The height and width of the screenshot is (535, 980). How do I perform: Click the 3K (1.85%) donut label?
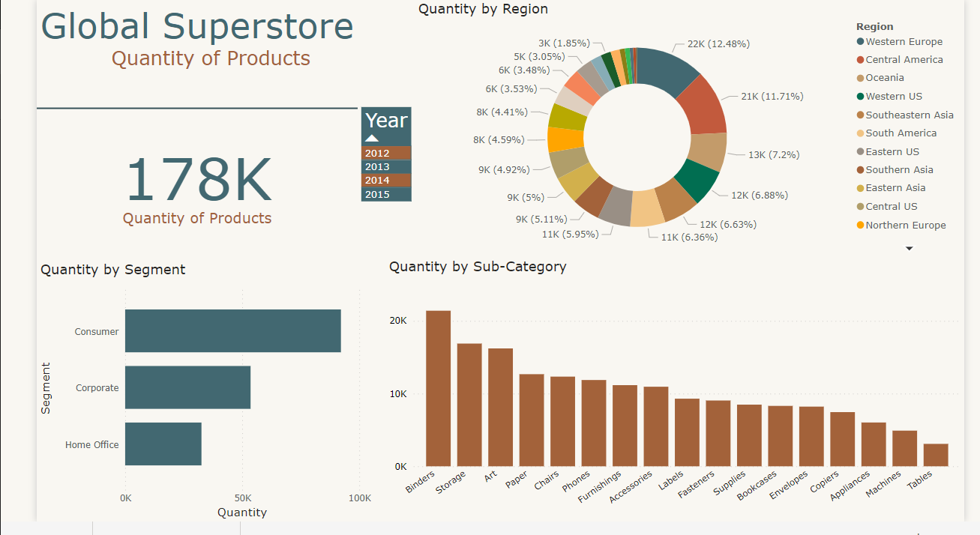(564, 43)
